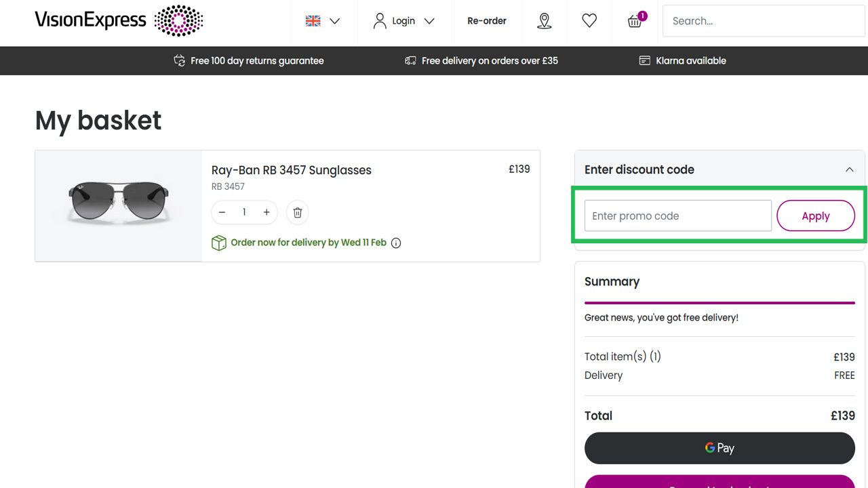Click the returns guarantee icon

click(x=178, y=60)
